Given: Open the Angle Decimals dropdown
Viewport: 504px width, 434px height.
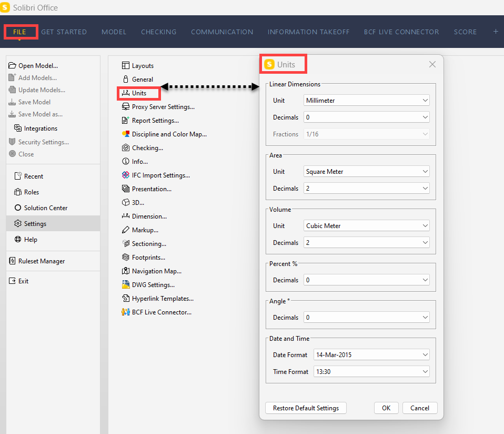Looking at the screenshot, I should pos(367,317).
